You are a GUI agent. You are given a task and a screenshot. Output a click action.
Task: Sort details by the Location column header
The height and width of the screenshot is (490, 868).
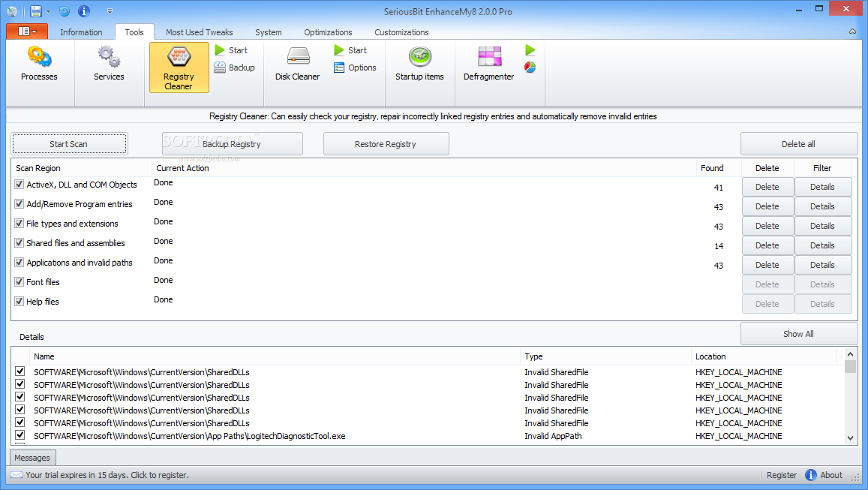[764, 356]
